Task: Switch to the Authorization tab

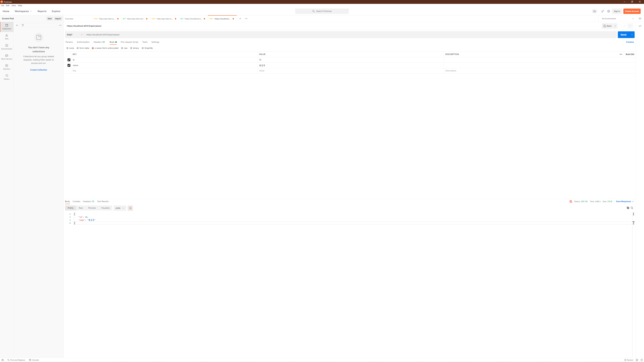Action: 83,42
